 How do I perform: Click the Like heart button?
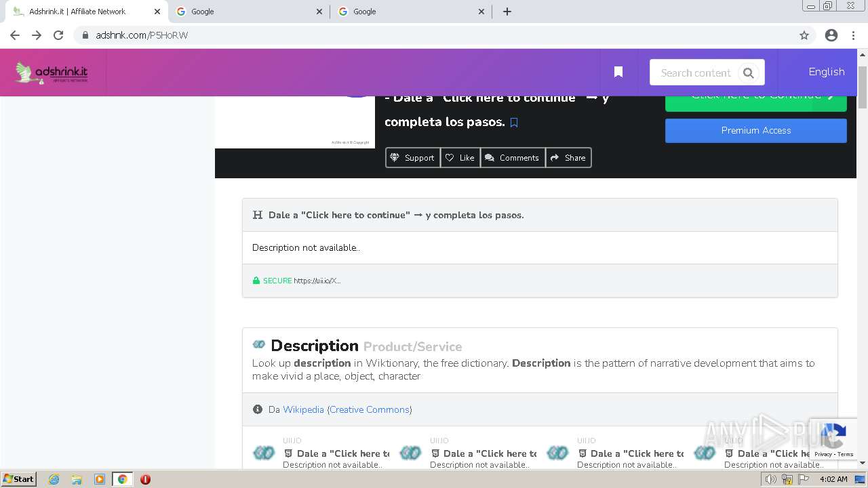pyautogui.click(x=460, y=157)
